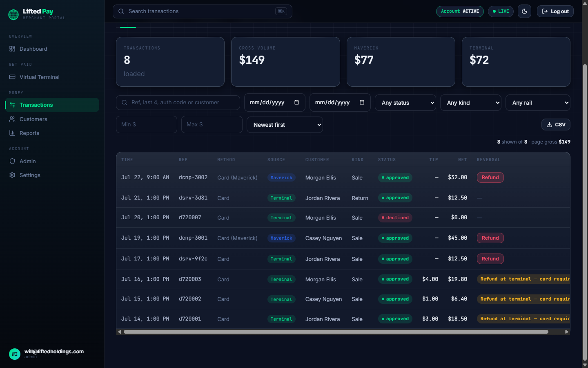Click the Terminal $72 summary card

[x=516, y=62]
